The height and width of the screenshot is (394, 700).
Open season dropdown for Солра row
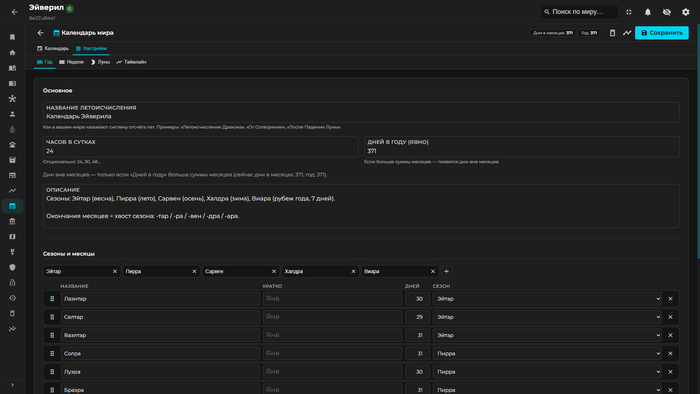pos(547,353)
